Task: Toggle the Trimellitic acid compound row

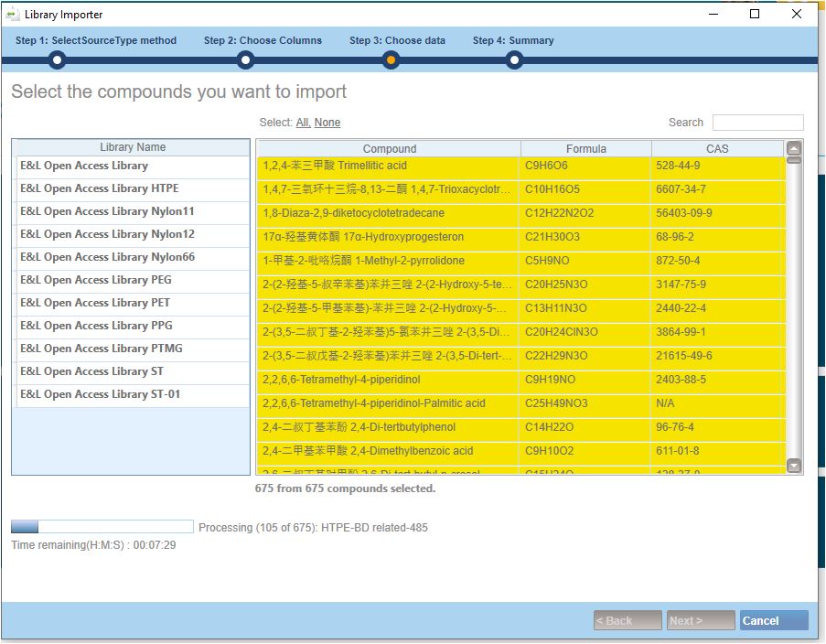Action: 389,166
